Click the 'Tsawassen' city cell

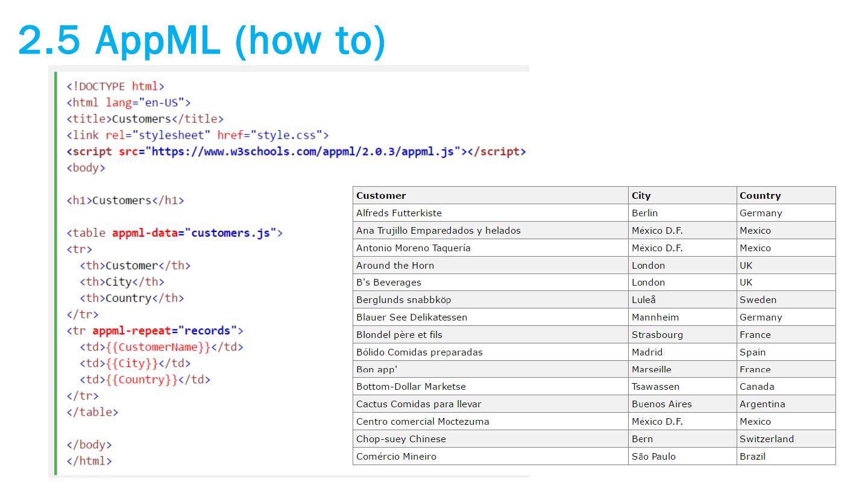[655, 387]
